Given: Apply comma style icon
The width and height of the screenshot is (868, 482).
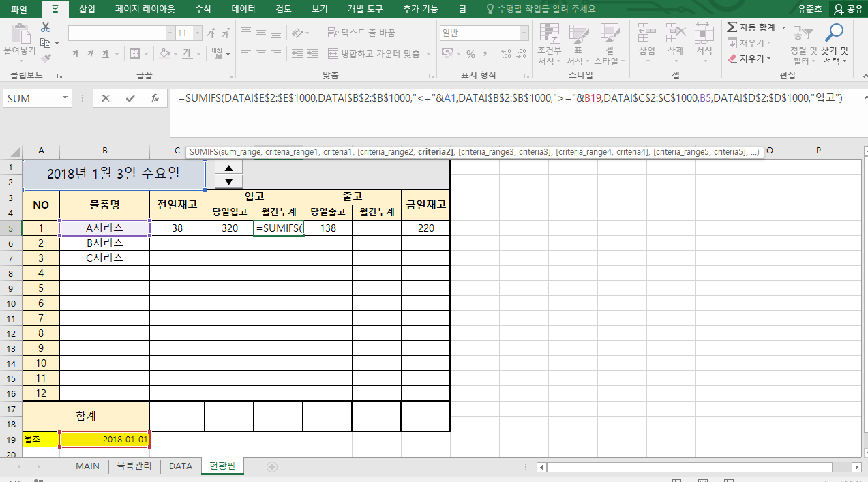Looking at the screenshot, I should (x=486, y=54).
